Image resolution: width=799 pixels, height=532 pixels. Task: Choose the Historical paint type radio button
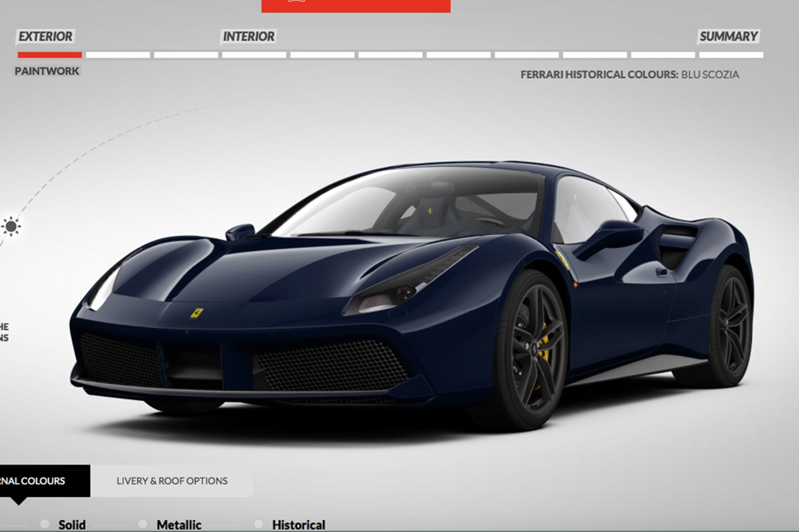(x=258, y=524)
